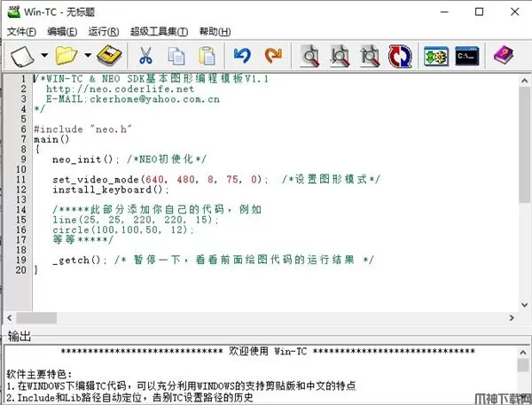
Task: Click the 软件主要特色 line in output
Action: point(39,375)
